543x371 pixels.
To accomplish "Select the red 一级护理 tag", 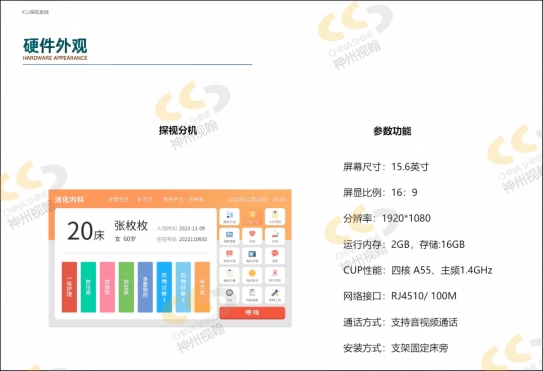I will pos(69,287).
